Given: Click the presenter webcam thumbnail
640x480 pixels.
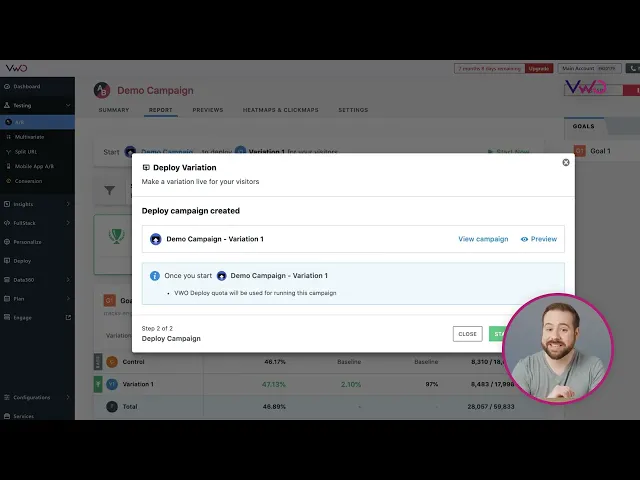Looking at the screenshot, I should pyautogui.click(x=558, y=349).
